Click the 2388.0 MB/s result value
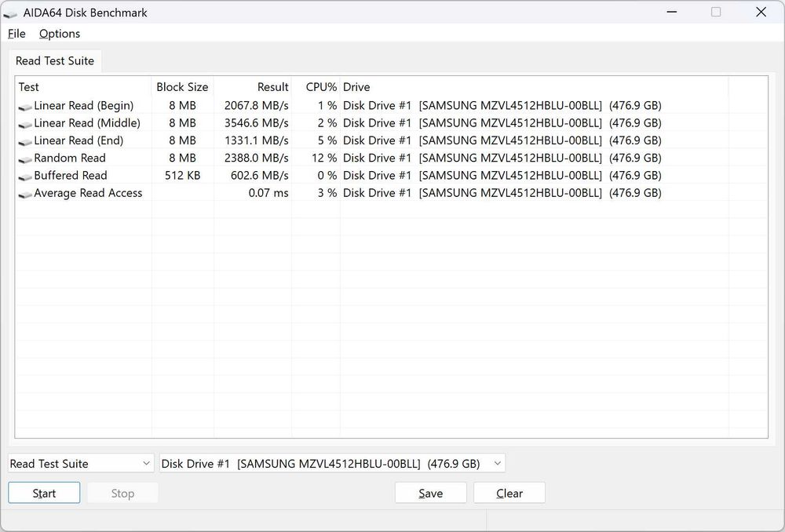The image size is (785, 532). pyautogui.click(x=257, y=159)
